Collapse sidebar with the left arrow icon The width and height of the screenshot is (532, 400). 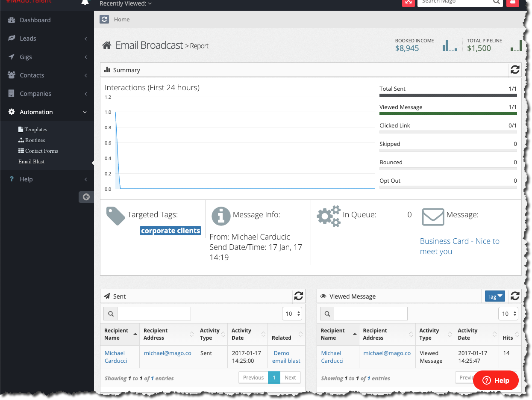point(86,197)
